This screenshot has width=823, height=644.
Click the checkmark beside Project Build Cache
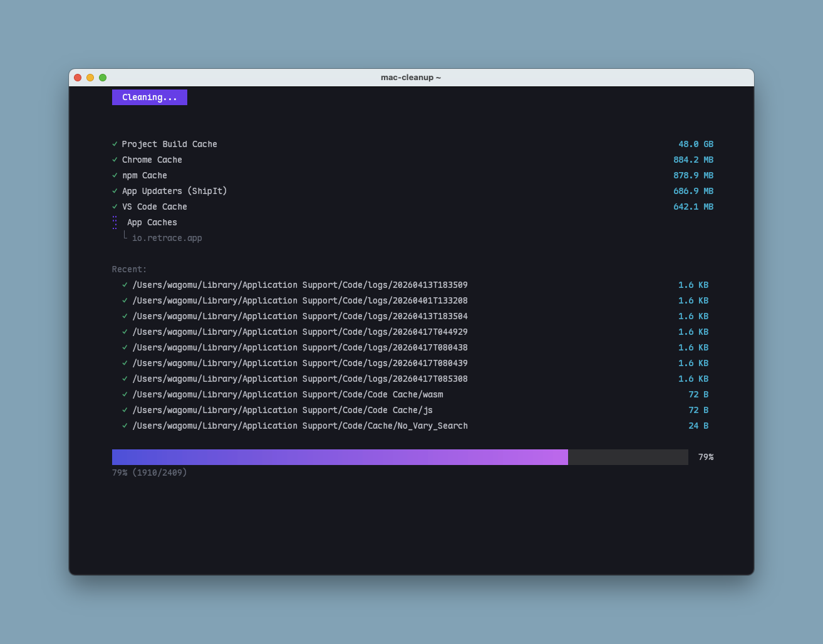(x=115, y=144)
